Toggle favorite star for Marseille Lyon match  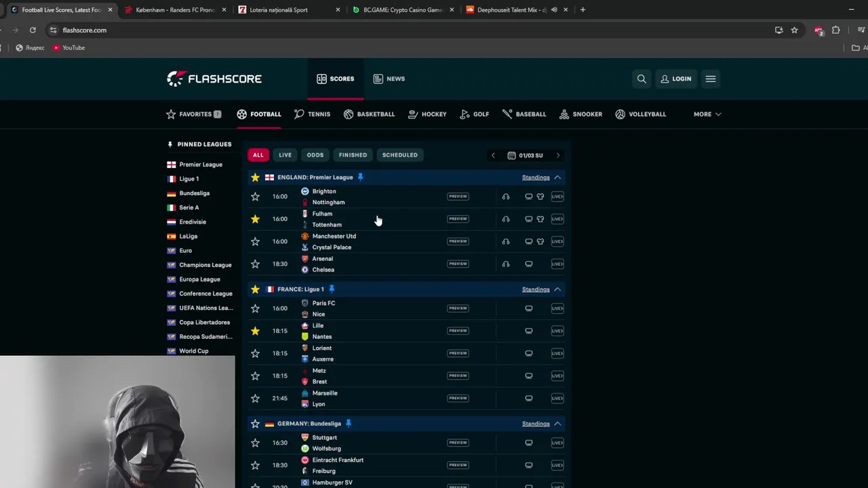point(255,398)
